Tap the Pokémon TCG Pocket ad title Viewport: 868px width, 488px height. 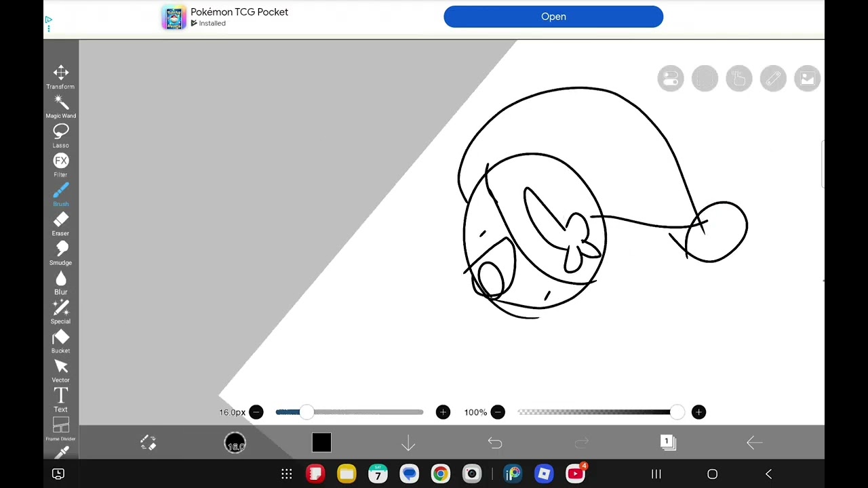tap(239, 12)
